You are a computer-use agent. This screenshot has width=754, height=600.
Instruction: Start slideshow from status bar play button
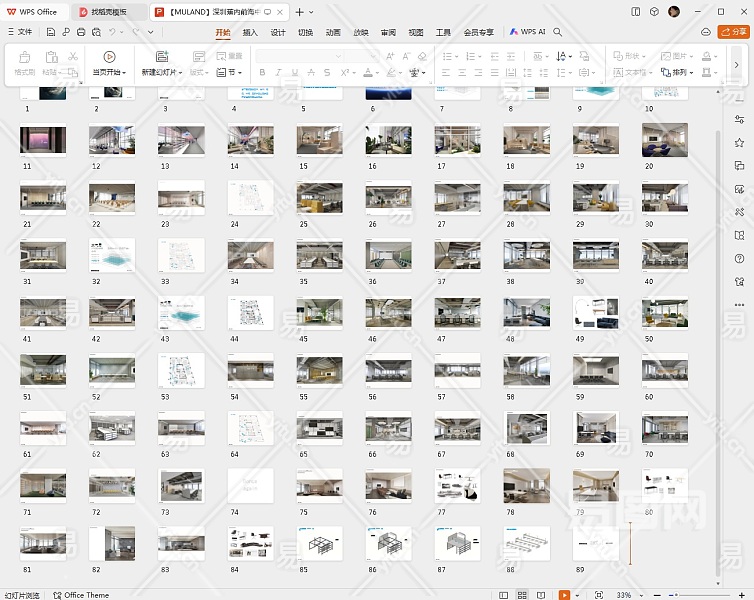pos(565,595)
